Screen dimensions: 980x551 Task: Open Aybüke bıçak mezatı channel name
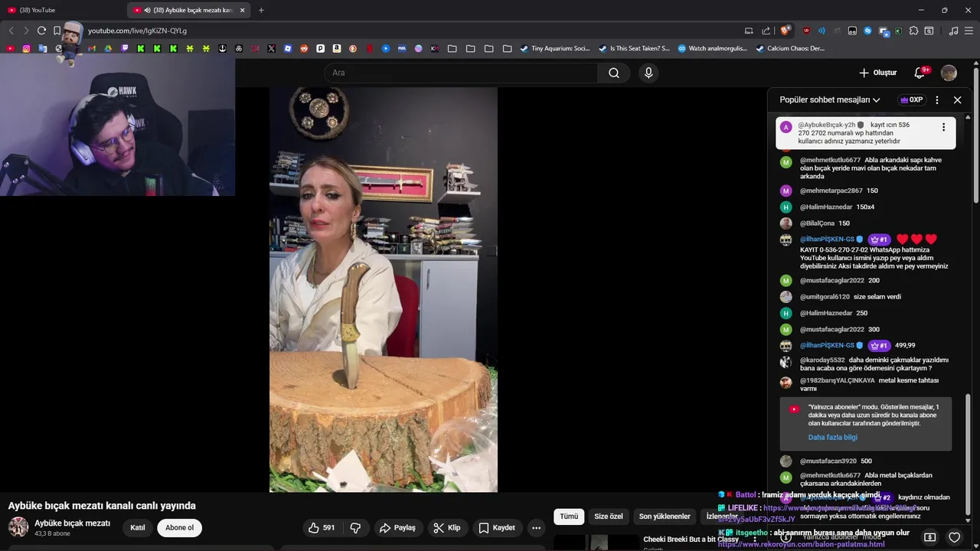[72, 523]
